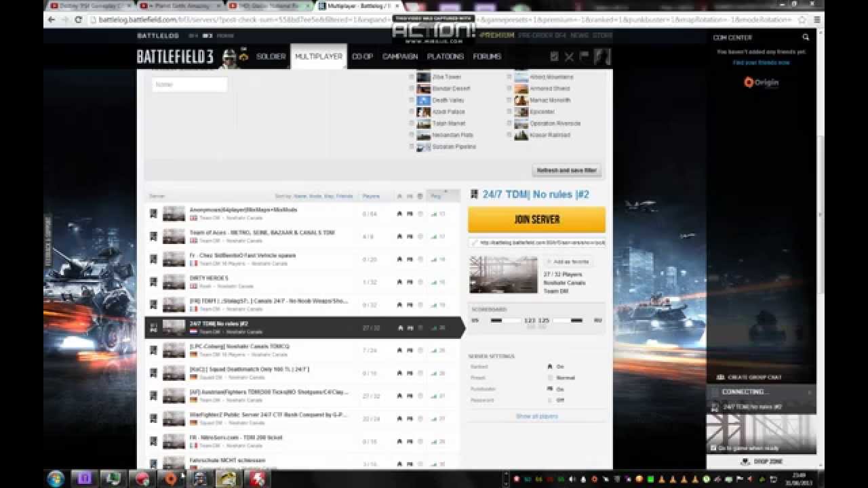Click the Join Server button
Image resolution: width=868 pixels, height=488 pixels.
coord(536,220)
